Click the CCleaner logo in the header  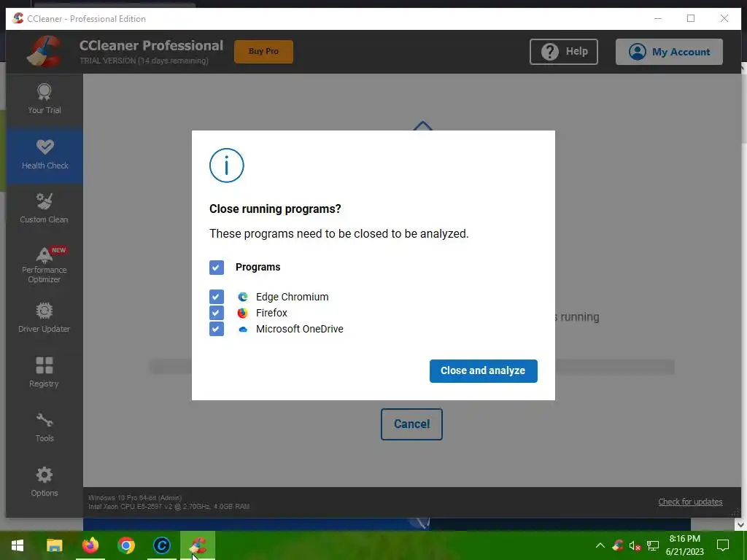click(x=44, y=51)
